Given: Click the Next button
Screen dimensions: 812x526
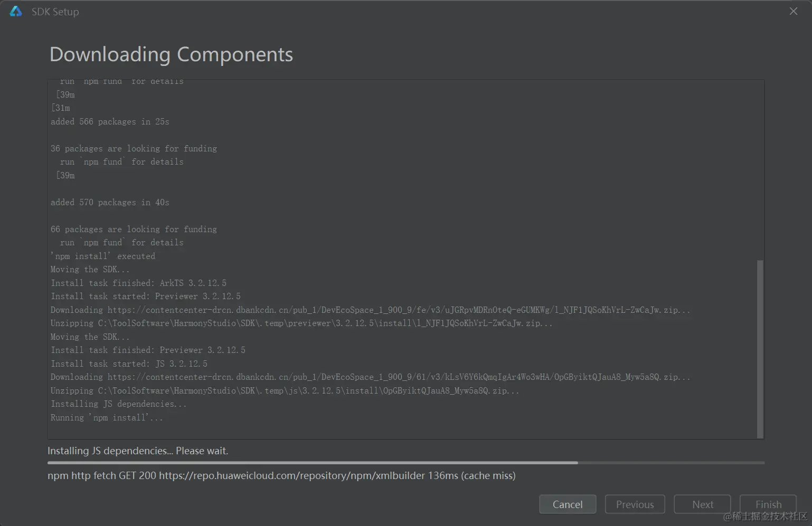Looking at the screenshot, I should (702, 504).
